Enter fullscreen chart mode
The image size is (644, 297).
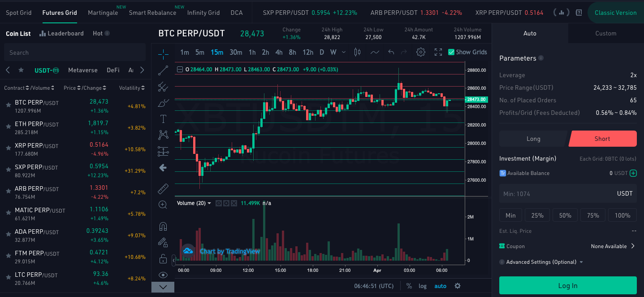438,52
